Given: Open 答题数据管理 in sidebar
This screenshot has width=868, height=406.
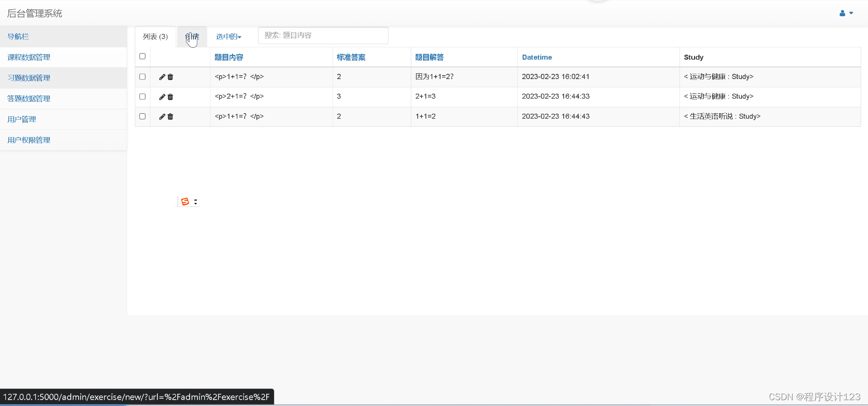Looking at the screenshot, I should point(64,99).
